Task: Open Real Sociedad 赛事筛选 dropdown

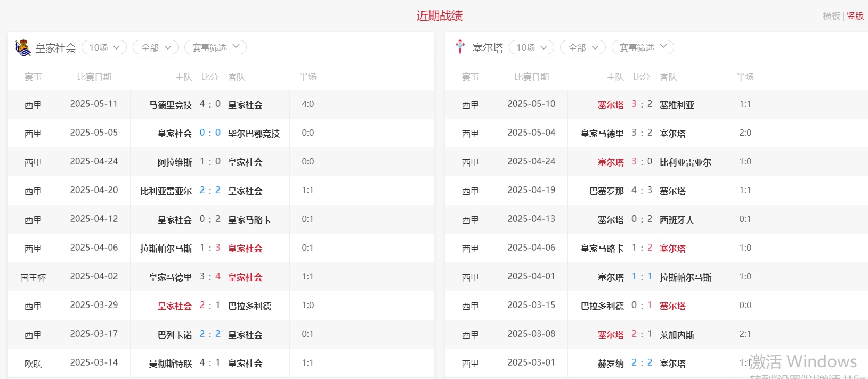Action: [x=215, y=47]
